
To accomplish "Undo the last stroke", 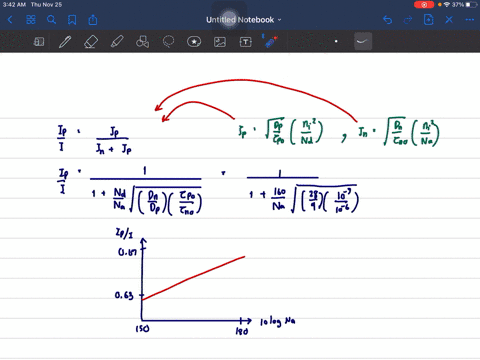I will 387,20.
